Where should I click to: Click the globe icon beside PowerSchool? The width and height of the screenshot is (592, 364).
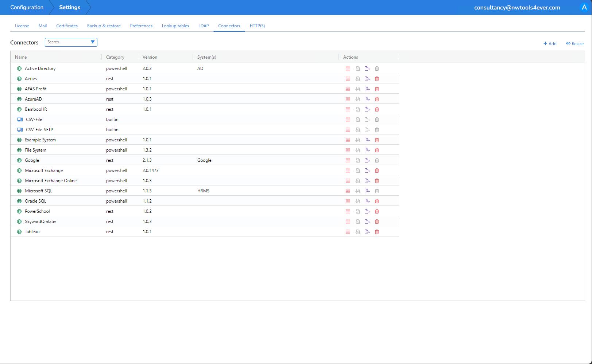[19, 211]
